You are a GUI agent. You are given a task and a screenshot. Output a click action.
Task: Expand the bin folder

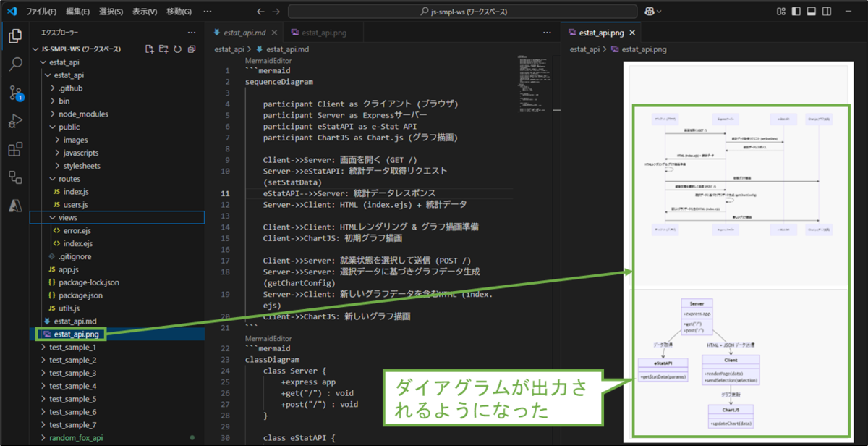[64, 101]
